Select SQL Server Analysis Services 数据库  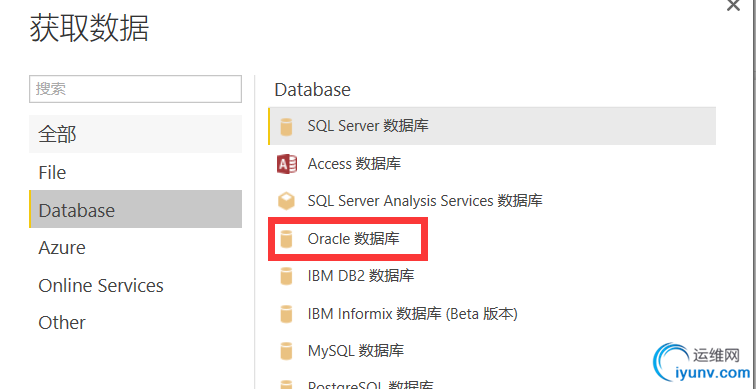click(x=492, y=201)
